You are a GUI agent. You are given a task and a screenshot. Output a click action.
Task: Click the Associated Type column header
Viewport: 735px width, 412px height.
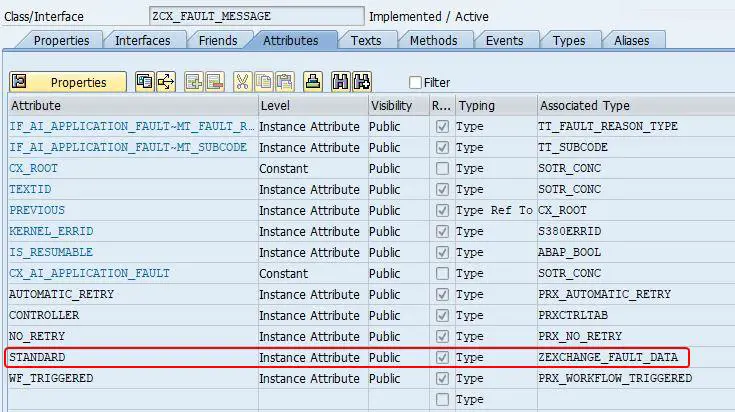tap(636, 105)
